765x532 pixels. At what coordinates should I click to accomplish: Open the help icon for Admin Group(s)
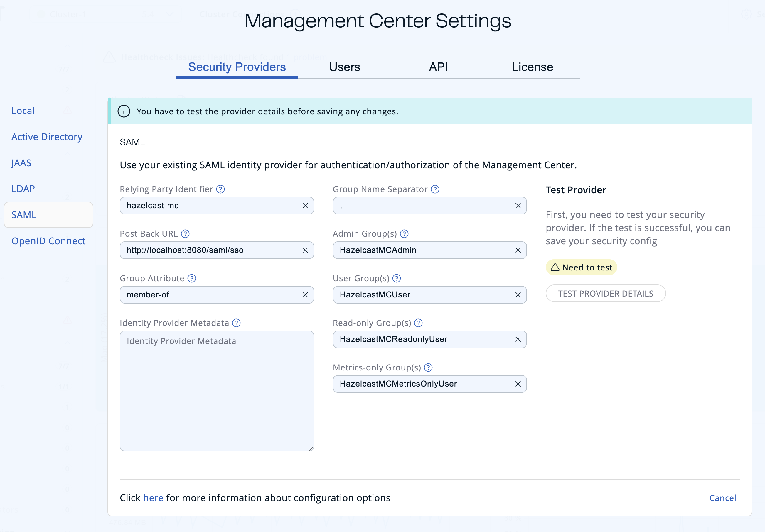point(404,234)
